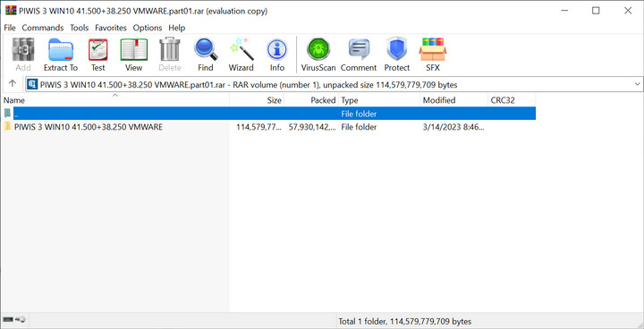This screenshot has height=329, width=644.
Task: Click the archive path text field
Action: click(335, 85)
